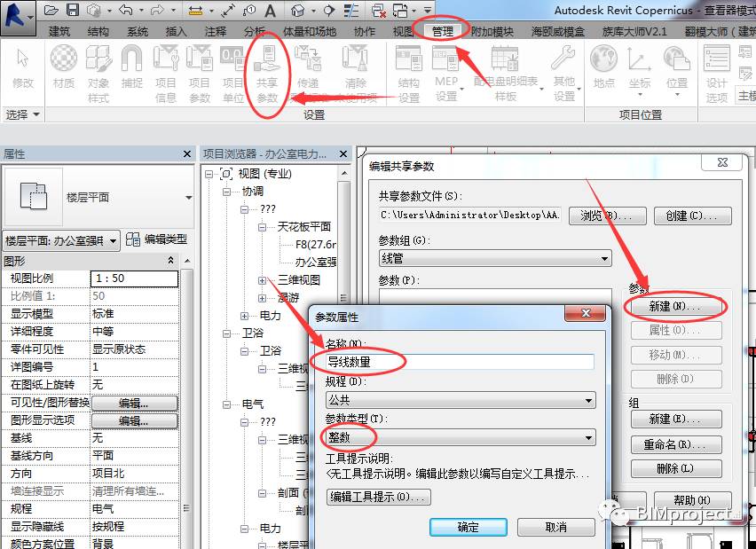Open 对象样式 Object Styles
This screenshot has height=549, width=756.
pyautogui.click(x=98, y=74)
